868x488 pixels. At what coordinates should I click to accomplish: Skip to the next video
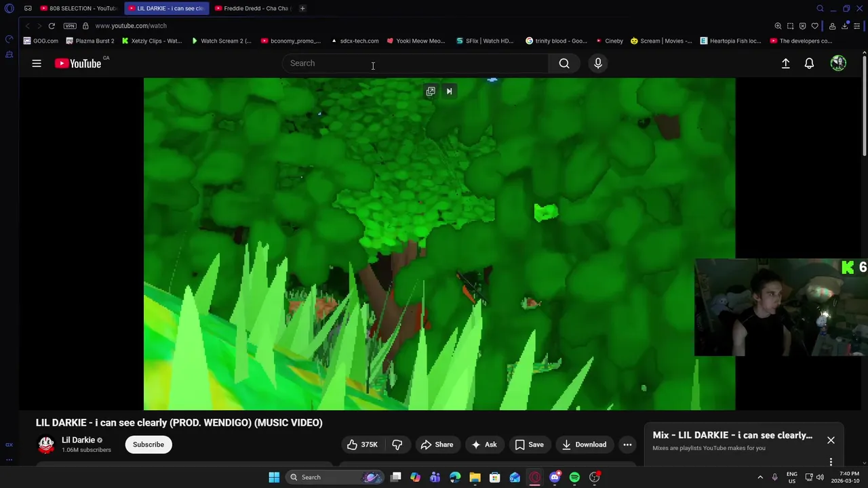[449, 91]
